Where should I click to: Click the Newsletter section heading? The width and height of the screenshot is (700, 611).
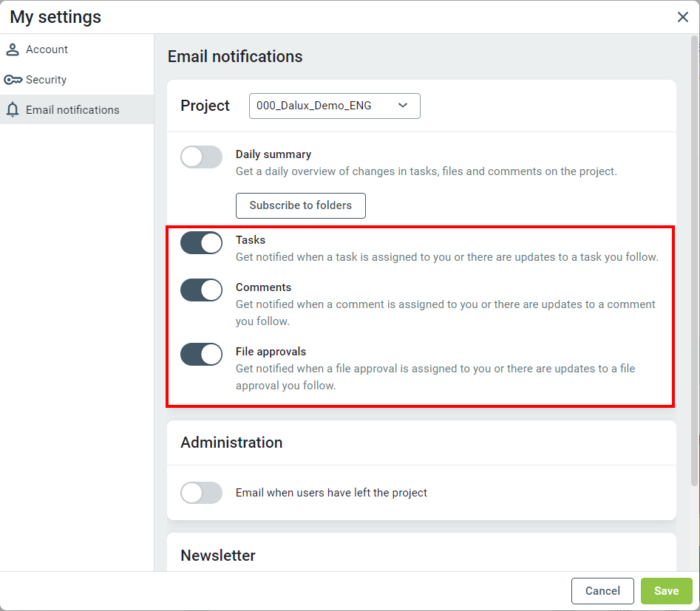[x=218, y=556]
